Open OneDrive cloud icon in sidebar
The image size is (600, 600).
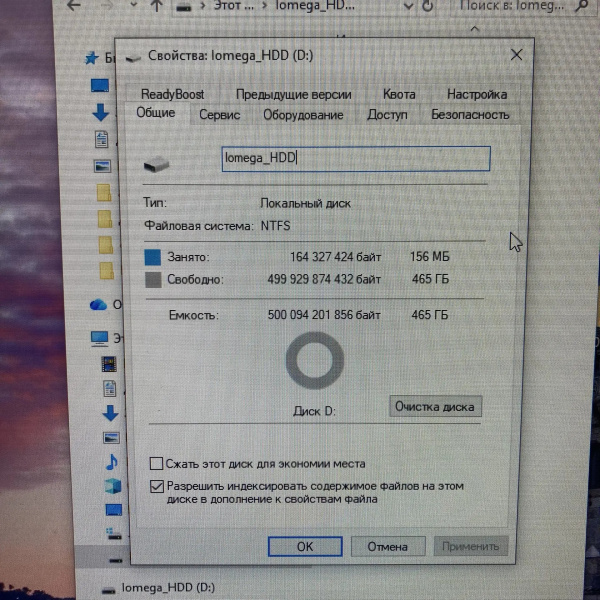click(x=98, y=305)
